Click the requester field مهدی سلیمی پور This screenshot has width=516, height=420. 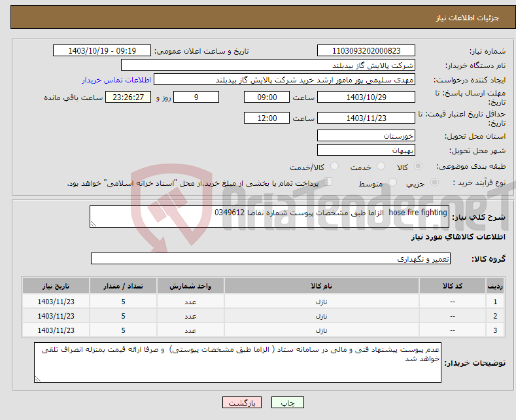tap(284, 80)
